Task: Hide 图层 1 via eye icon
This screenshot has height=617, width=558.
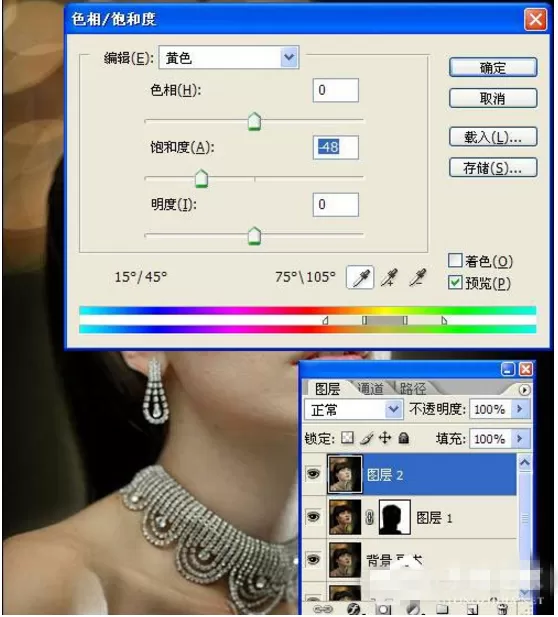Action: pos(313,517)
